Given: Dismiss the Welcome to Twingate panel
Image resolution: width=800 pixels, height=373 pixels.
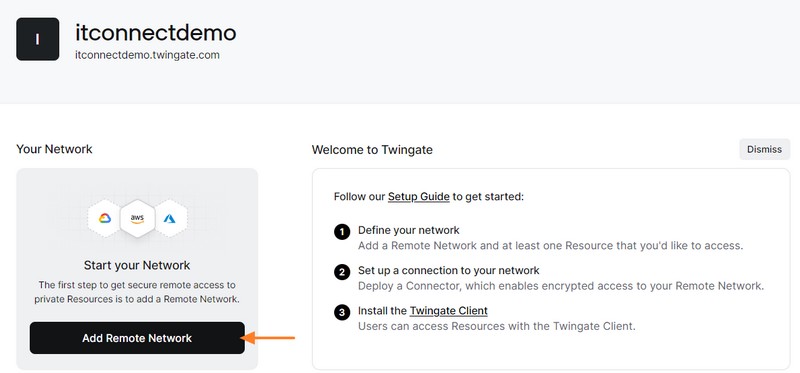Looking at the screenshot, I should click(764, 150).
